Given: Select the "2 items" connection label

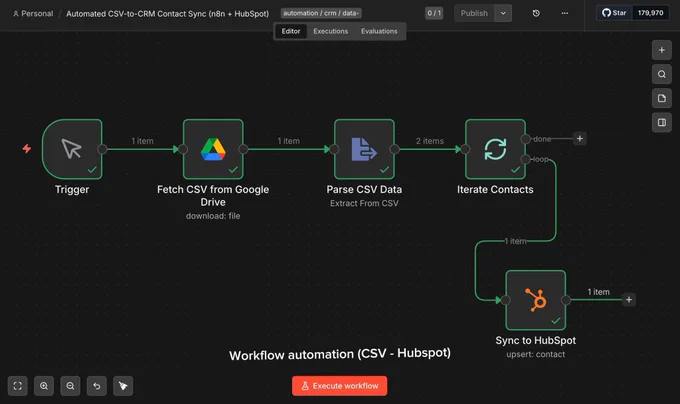Looking at the screenshot, I should coord(430,141).
